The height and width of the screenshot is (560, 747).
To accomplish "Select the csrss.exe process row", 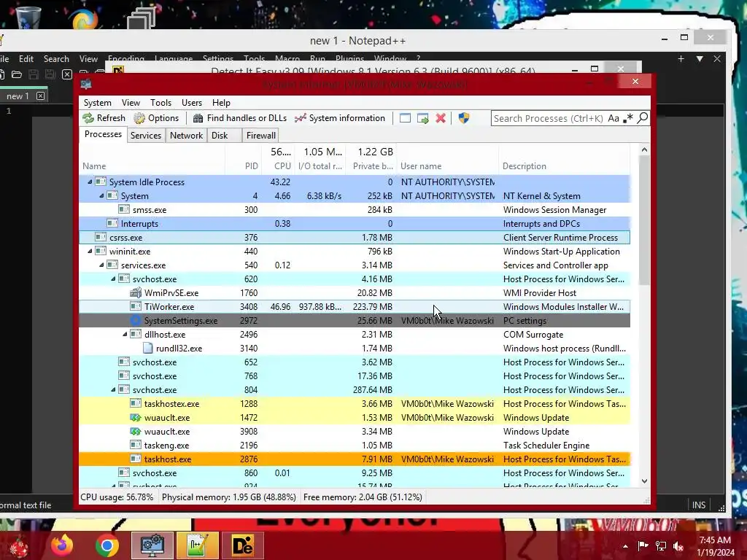I will (x=355, y=237).
